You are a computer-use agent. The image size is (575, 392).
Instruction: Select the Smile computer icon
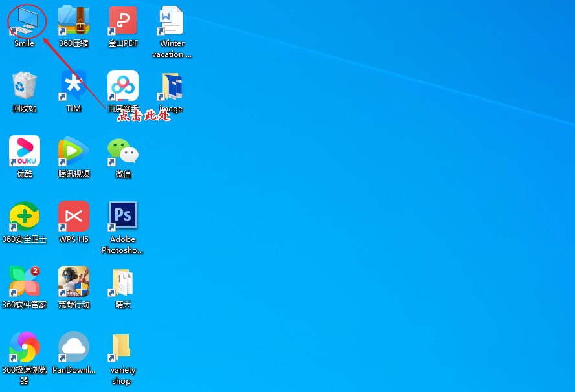click(24, 21)
